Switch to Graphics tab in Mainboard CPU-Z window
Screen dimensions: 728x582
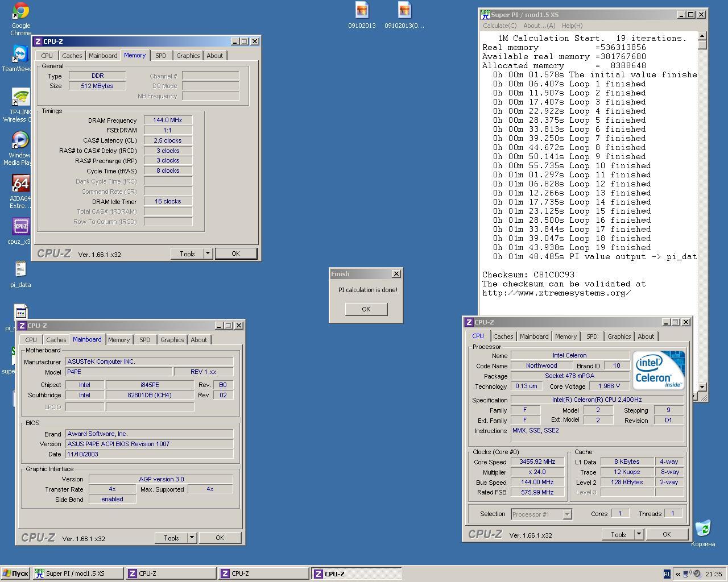coord(172,340)
